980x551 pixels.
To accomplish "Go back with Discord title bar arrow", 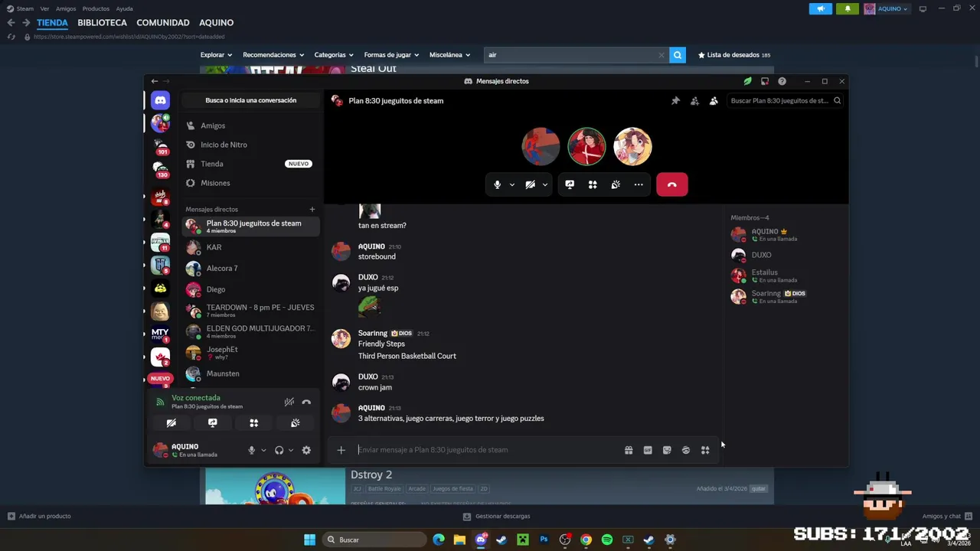I will (155, 81).
